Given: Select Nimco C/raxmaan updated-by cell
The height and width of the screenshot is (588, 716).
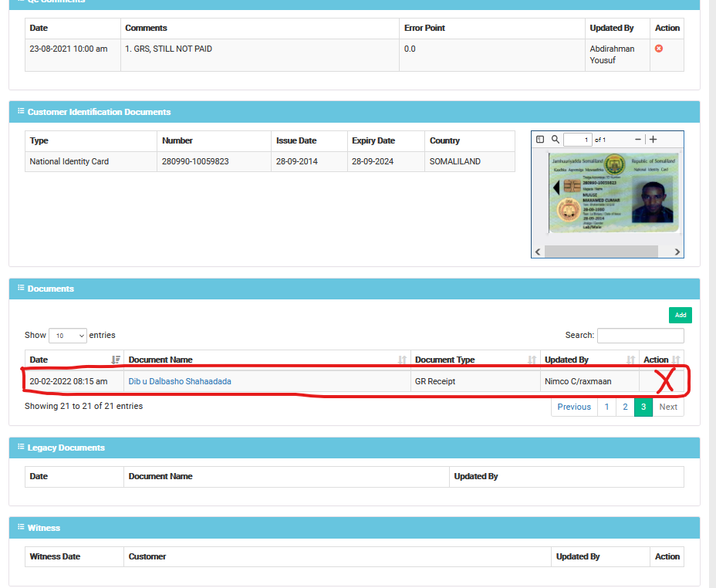Looking at the screenshot, I should pos(589,381).
